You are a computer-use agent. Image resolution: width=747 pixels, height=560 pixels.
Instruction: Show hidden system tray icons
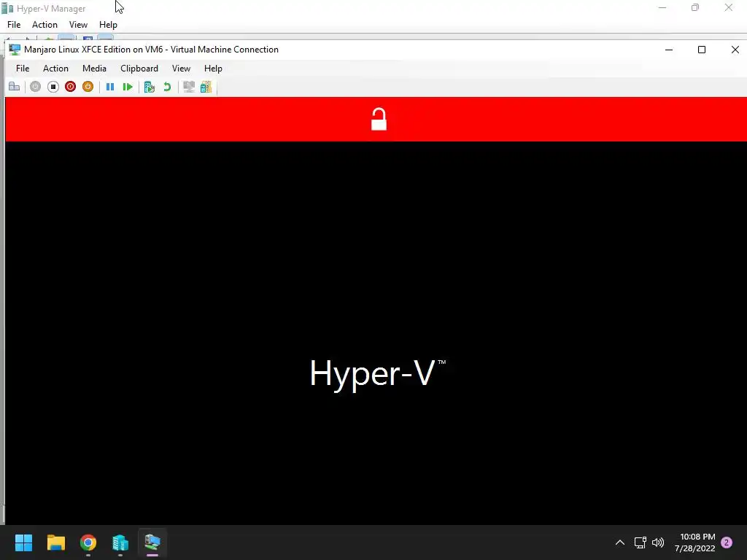(x=620, y=542)
